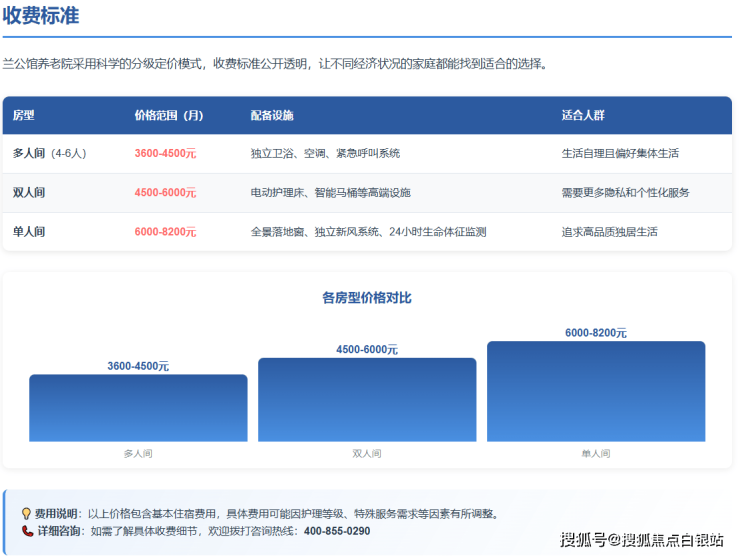Screen dimensions: 740x556
Task: Click the blue 单人间 bar in chart
Action: 596,392
